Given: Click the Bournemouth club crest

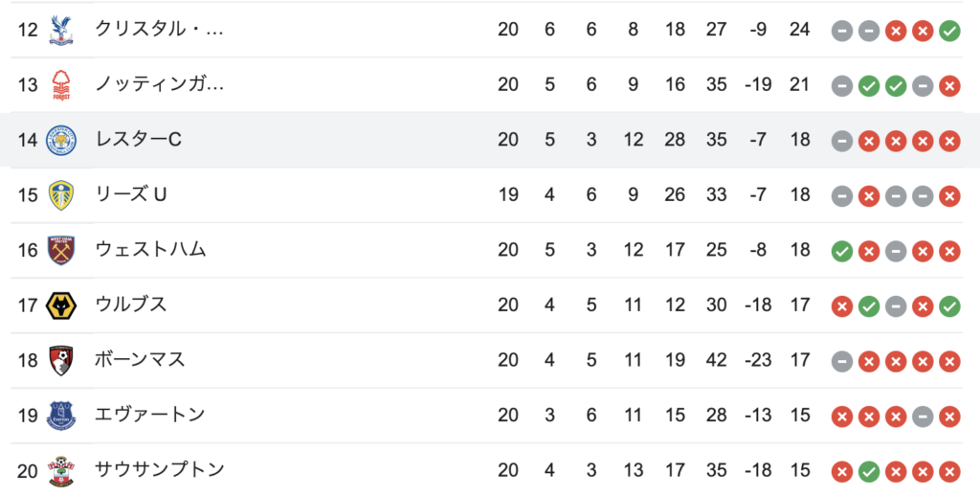Looking at the screenshot, I should point(61,360).
